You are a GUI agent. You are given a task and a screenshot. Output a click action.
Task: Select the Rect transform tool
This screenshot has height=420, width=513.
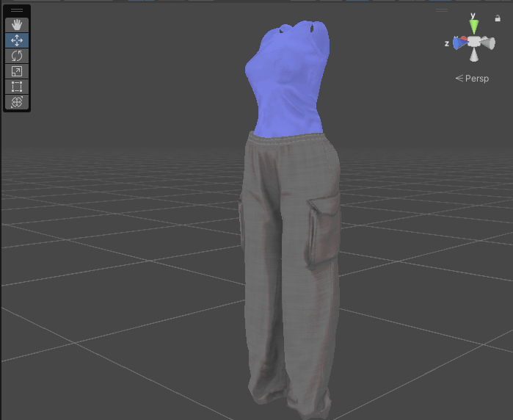click(x=17, y=87)
